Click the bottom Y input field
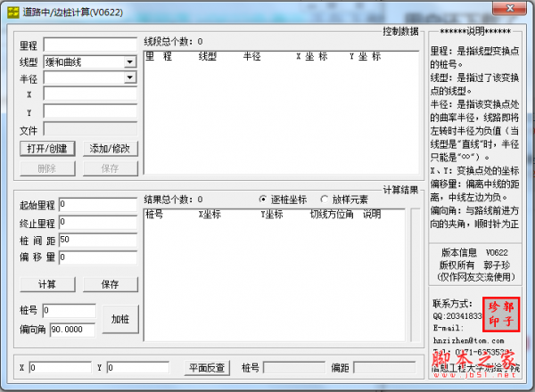Image resolution: width=535 pixels, height=392 pixels. [138, 368]
